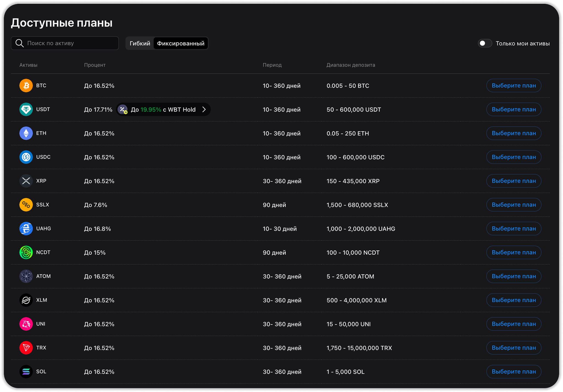
Task: Click the Bitcoin BTC coin icon
Action: point(26,86)
